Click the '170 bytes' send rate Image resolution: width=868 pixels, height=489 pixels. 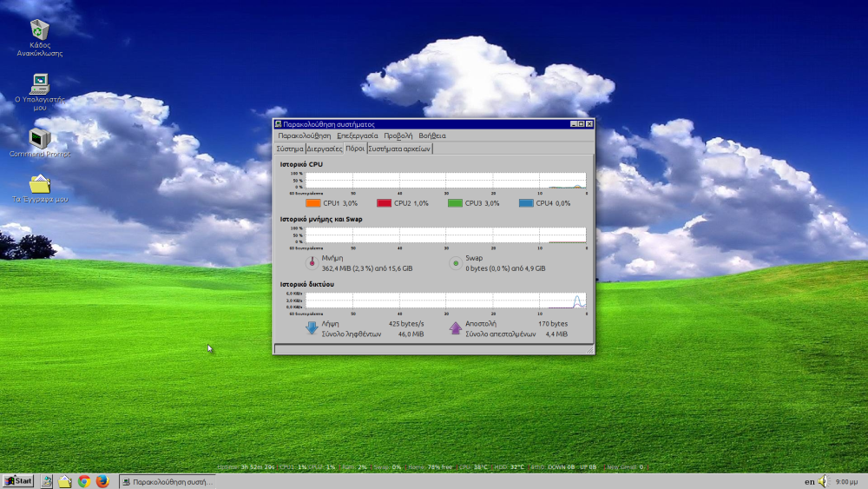553,324
